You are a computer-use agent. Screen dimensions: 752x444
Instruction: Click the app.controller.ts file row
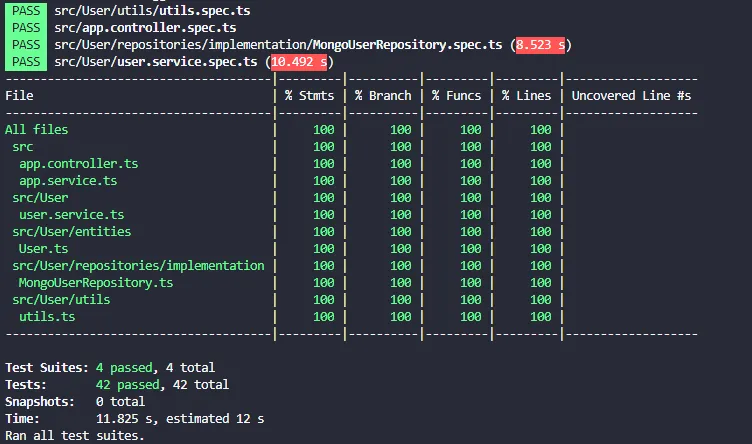point(79,164)
